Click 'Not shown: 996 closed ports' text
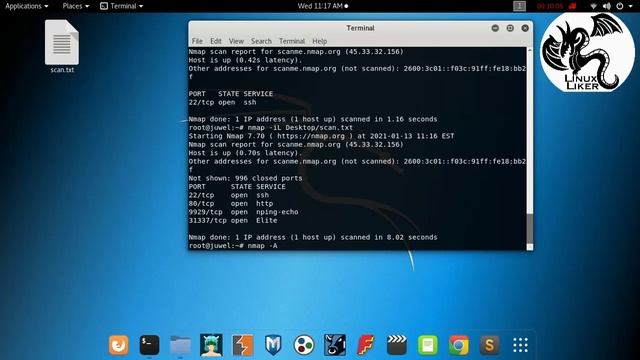The height and width of the screenshot is (360, 640). 245,178
